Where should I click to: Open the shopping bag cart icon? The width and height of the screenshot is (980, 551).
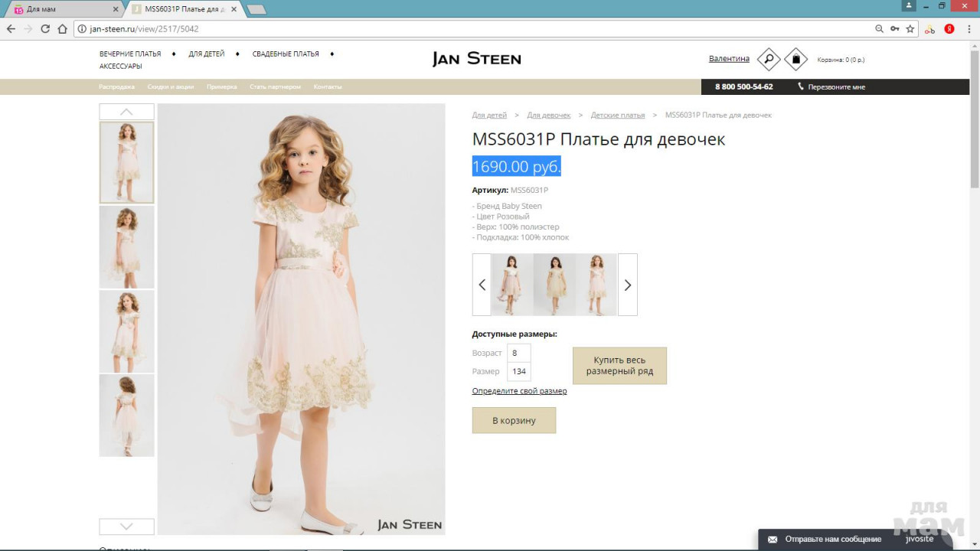click(795, 59)
